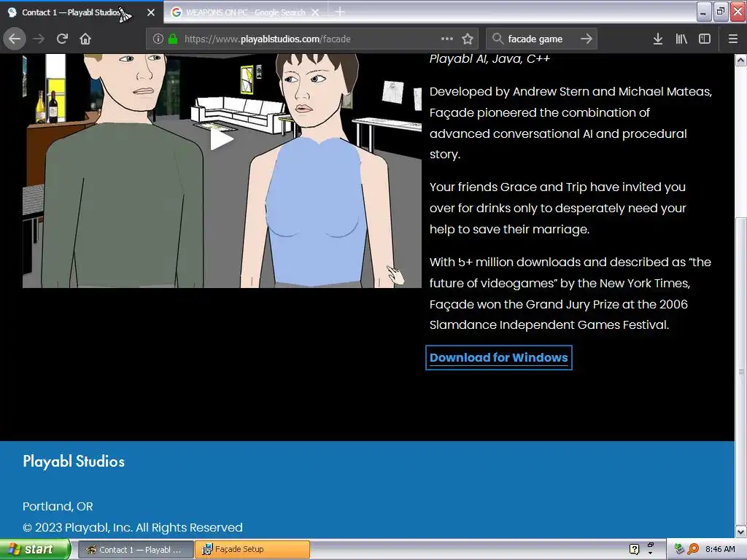This screenshot has height=560, width=747.
Task: Click the help question mark tray icon
Action: [x=634, y=549]
